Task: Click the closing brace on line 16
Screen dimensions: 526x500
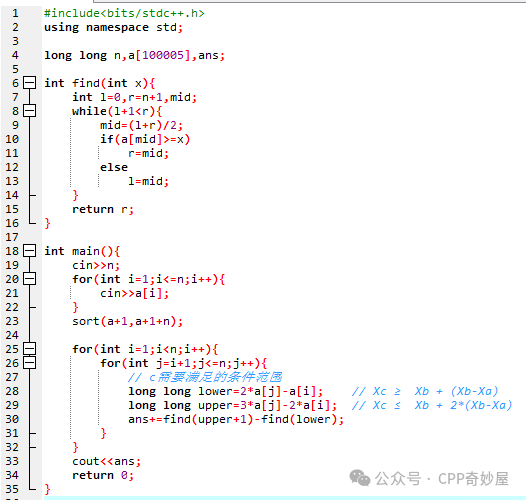Action: point(47,223)
